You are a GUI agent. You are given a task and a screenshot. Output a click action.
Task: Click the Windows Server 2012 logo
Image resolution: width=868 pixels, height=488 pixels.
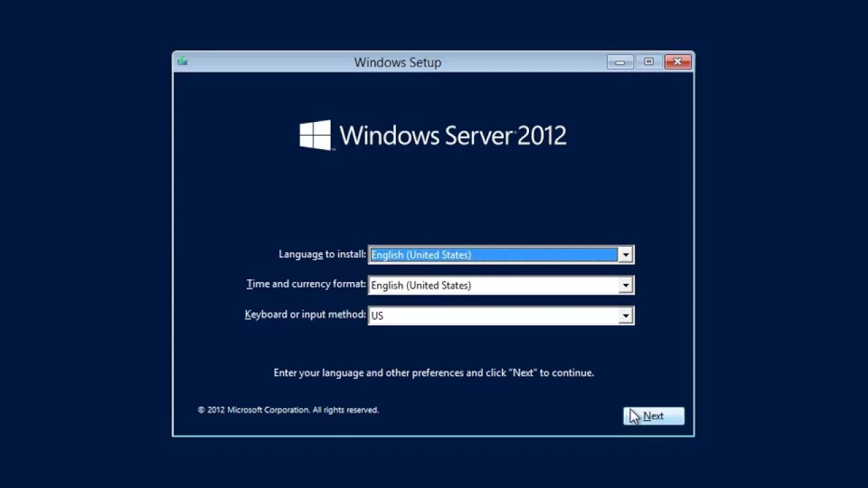click(433, 135)
